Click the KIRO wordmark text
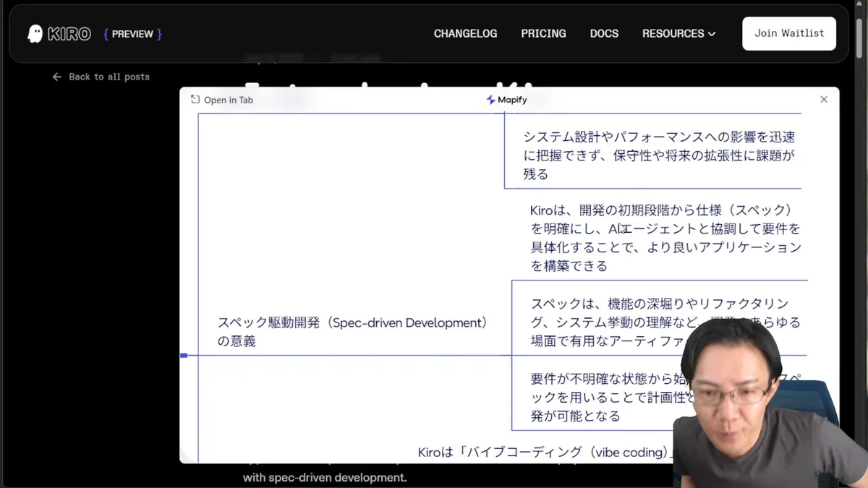 69,34
